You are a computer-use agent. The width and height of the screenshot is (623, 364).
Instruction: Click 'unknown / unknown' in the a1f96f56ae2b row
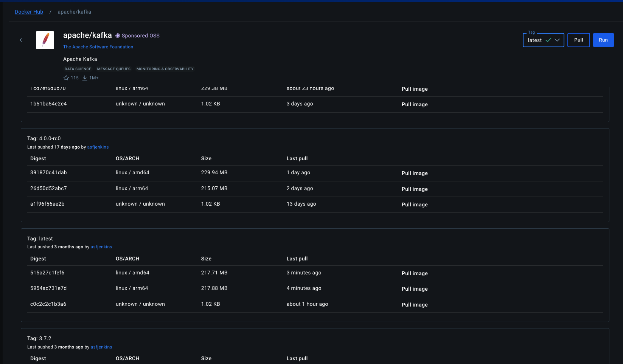coord(140,204)
